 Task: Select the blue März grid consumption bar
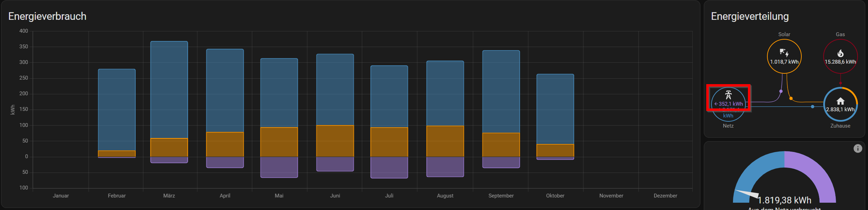(x=169, y=90)
